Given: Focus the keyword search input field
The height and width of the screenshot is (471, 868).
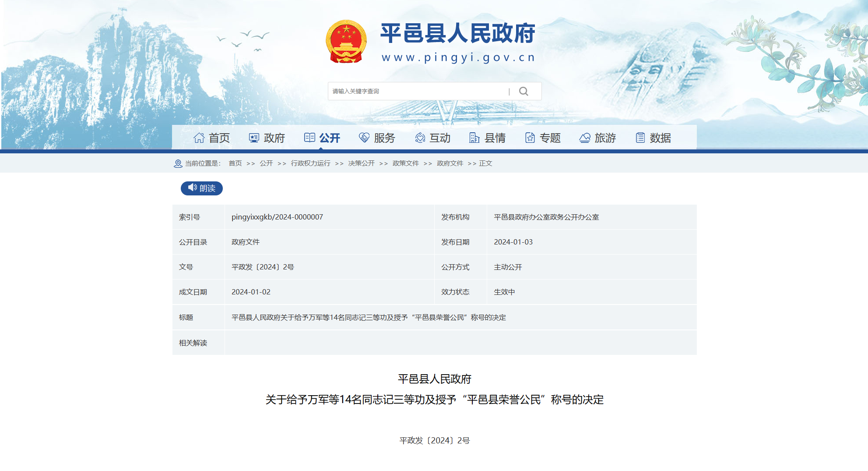Looking at the screenshot, I should 418,91.
